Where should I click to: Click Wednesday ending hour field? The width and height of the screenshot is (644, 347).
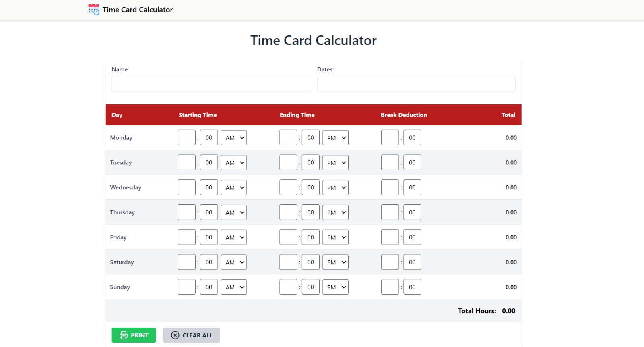click(289, 187)
